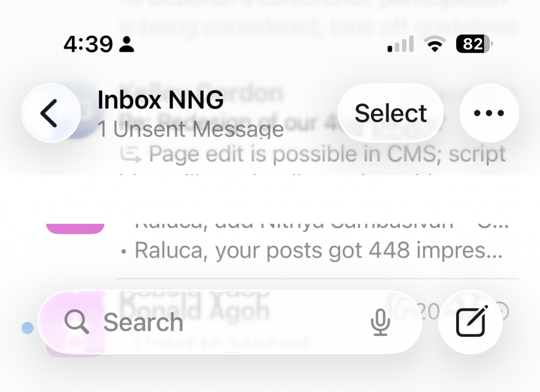
Task: Go back using the chevron button
Action: (51, 113)
